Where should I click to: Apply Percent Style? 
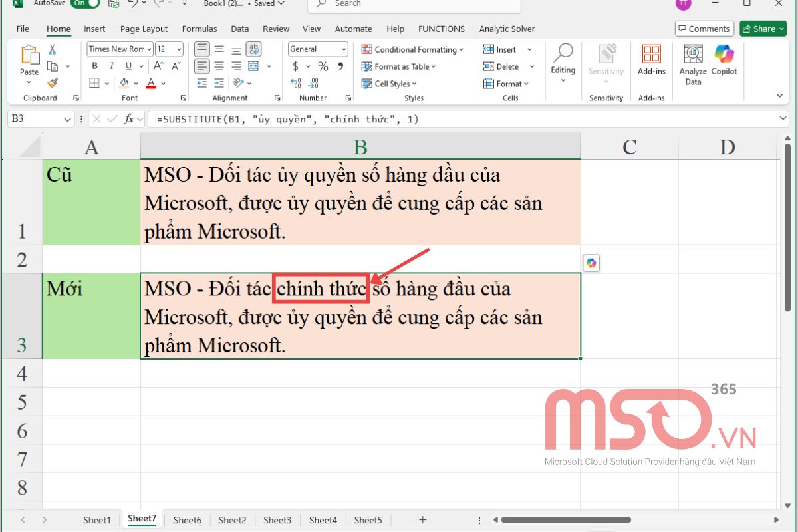(x=323, y=66)
